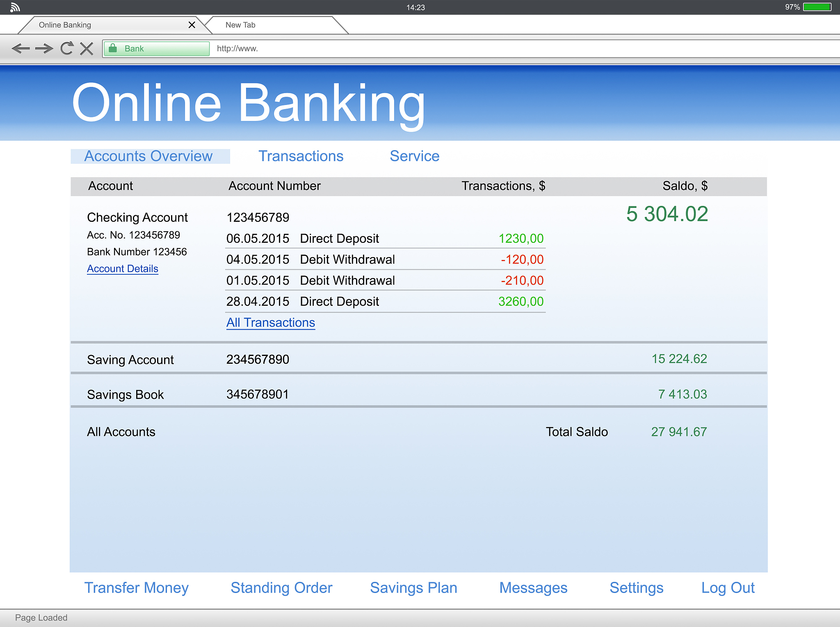
Task: Click account number 345678901
Action: coord(258,394)
